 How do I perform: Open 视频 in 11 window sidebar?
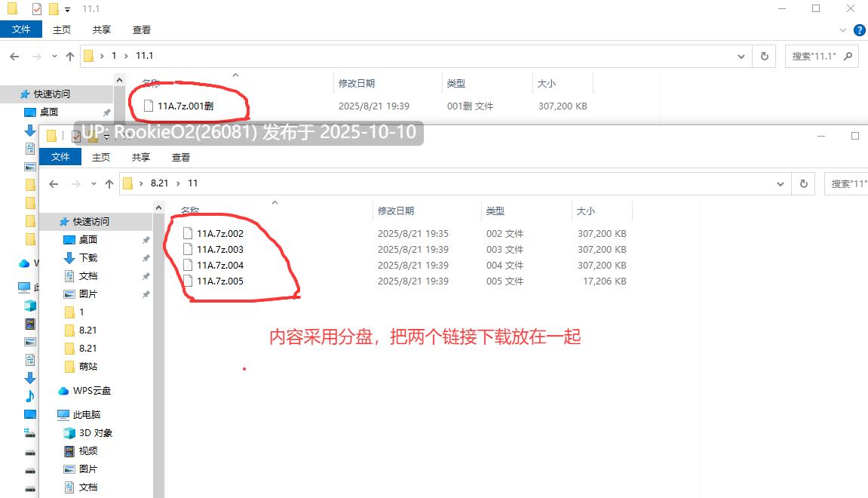[x=88, y=451]
